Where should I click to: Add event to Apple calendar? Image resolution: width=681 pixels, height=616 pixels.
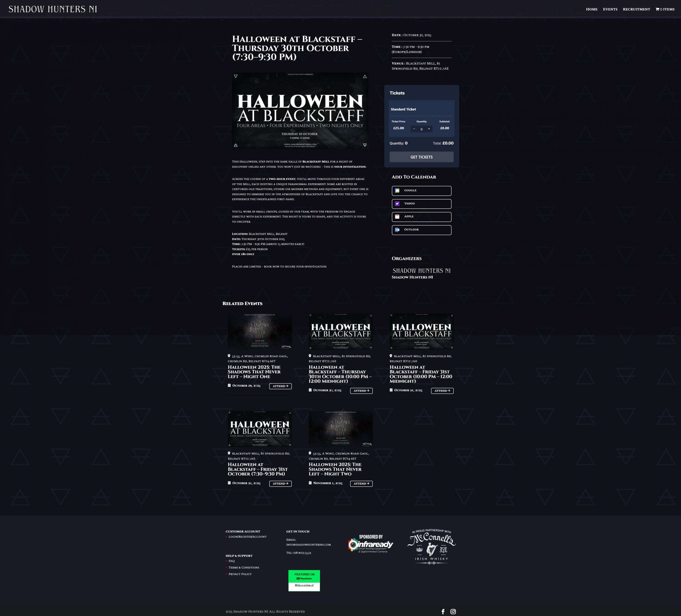(x=421, y=217)
